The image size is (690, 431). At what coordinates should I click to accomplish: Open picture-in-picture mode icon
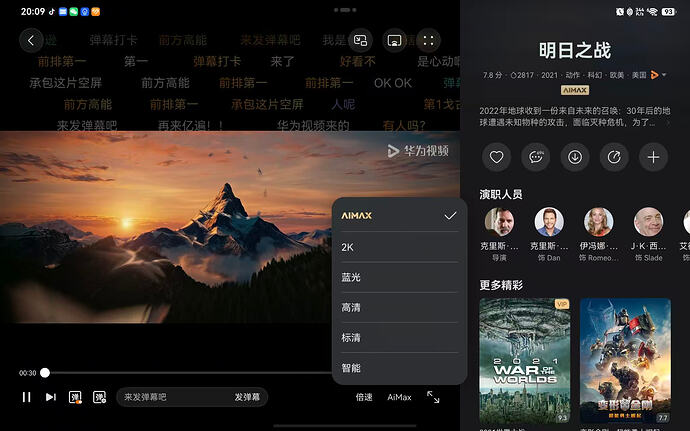pyautogui.click(x=360, y=41)
